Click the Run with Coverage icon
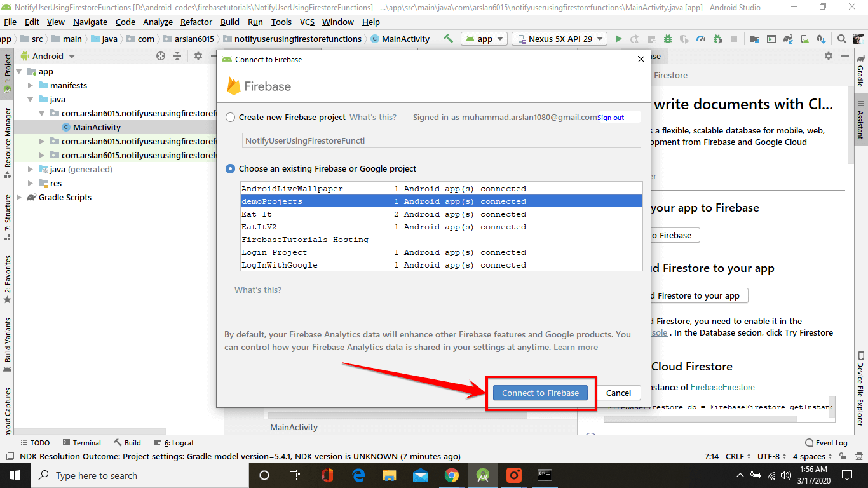868x488 pixels. 684,39
